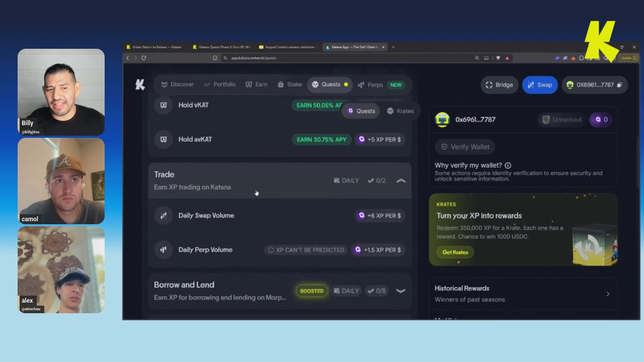Collapse the Trade section chevron

pyautogui.click(x=401, y=180)
